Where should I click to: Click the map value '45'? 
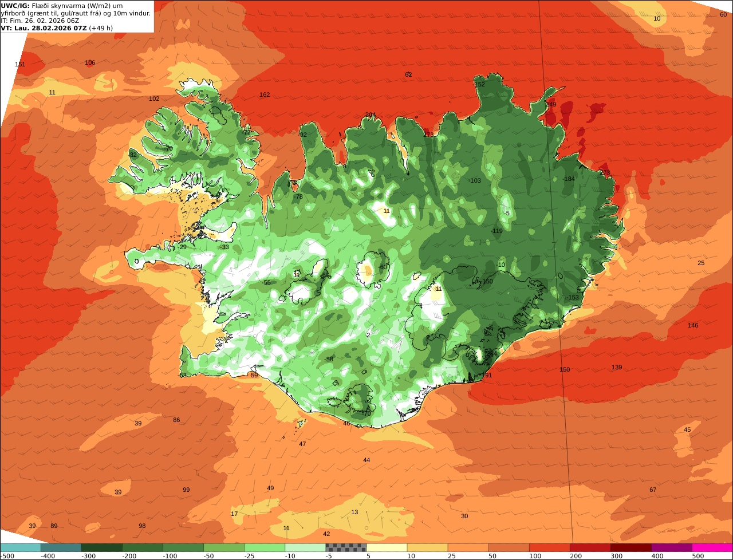pos(687,429)
